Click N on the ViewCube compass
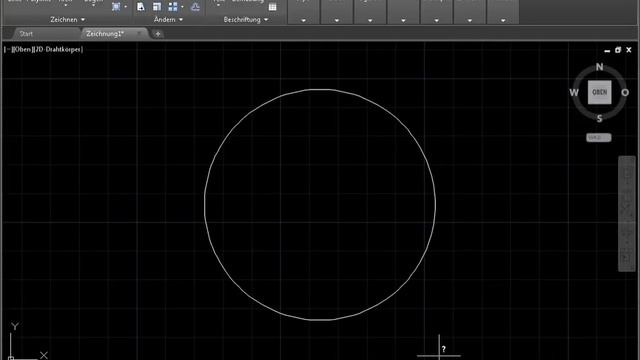The height and width of the screenshot is (360, 640). point(599,67)
